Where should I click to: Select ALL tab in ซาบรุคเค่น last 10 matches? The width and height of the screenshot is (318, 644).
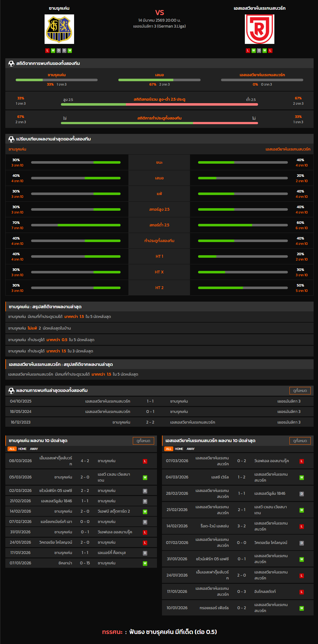(12, 449)
